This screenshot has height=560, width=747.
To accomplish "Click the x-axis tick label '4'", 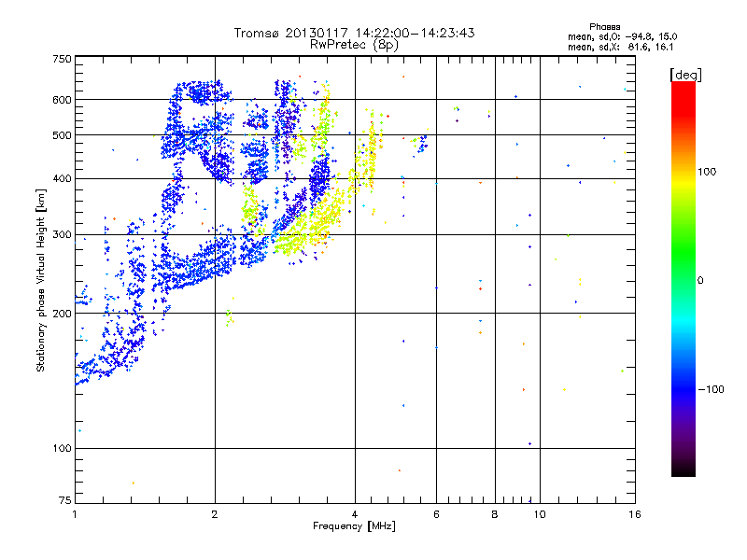I will coord(355,514).
